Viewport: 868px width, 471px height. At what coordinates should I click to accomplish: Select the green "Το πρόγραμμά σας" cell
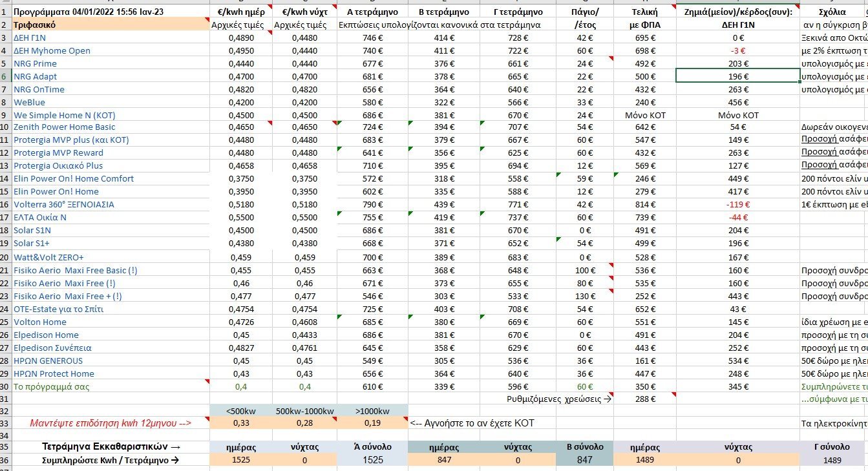(x=110, y=386)
